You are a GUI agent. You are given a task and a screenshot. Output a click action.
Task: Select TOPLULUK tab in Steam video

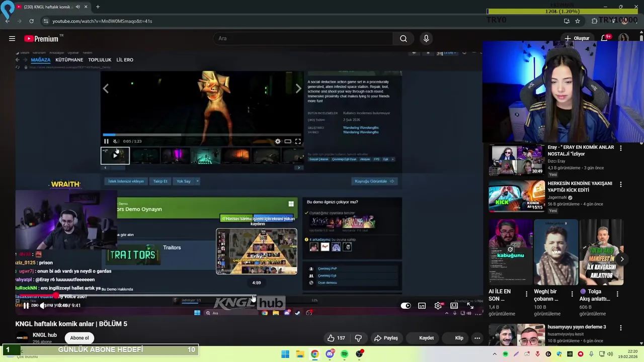coord(100,60)
